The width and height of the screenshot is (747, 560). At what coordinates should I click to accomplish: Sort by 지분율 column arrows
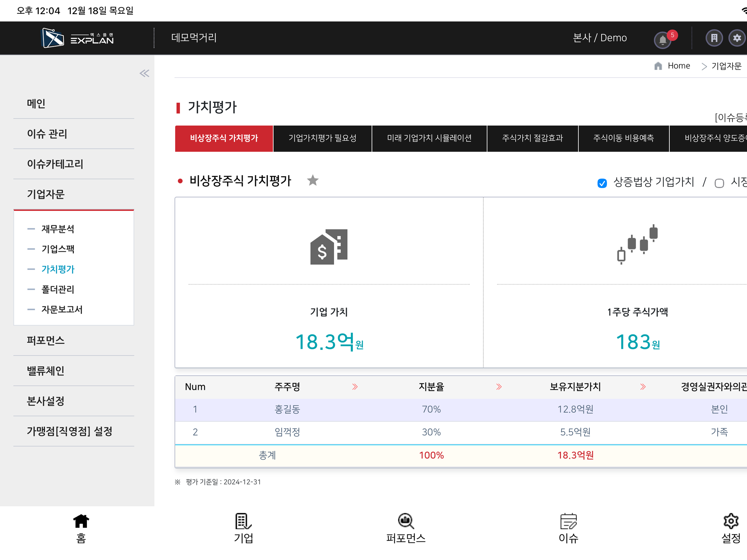499,387
